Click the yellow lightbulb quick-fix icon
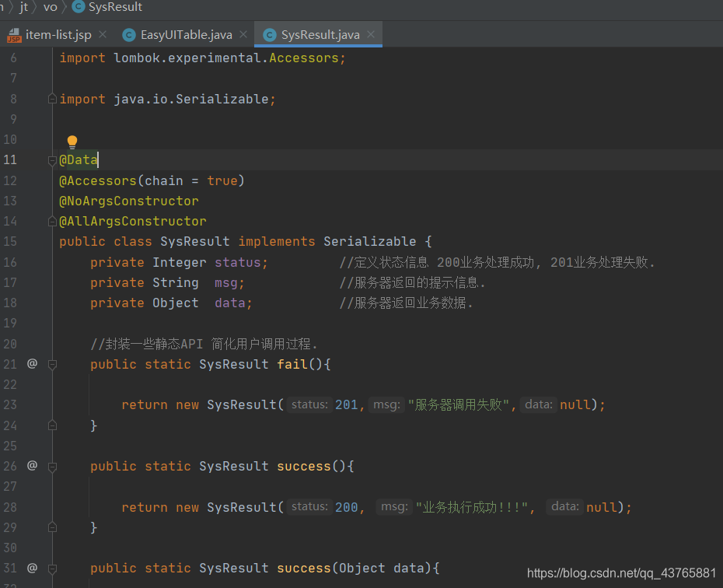This screenshot has width=723, height=588. point(72,142)
